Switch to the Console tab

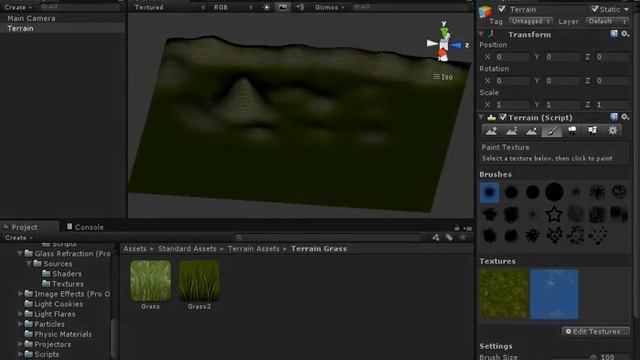85,227
